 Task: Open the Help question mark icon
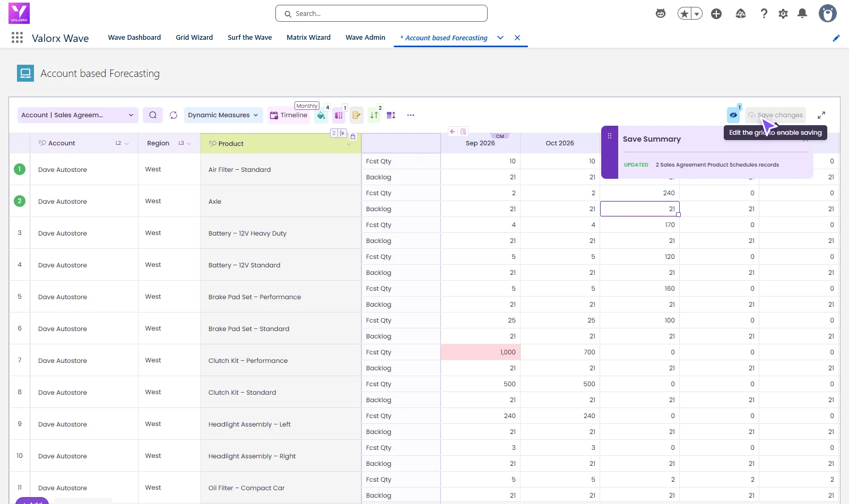point(764,14)
